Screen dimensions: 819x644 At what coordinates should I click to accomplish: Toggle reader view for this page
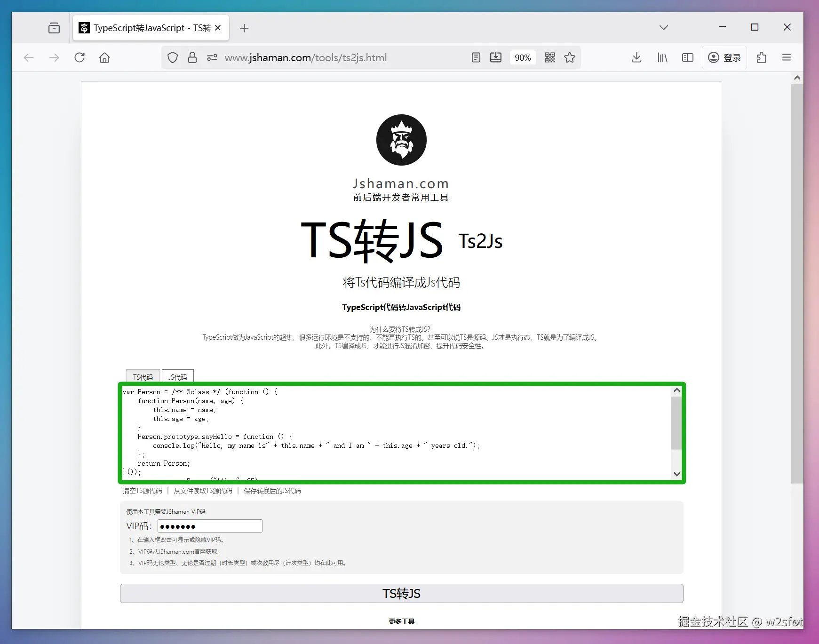point(476,57)
